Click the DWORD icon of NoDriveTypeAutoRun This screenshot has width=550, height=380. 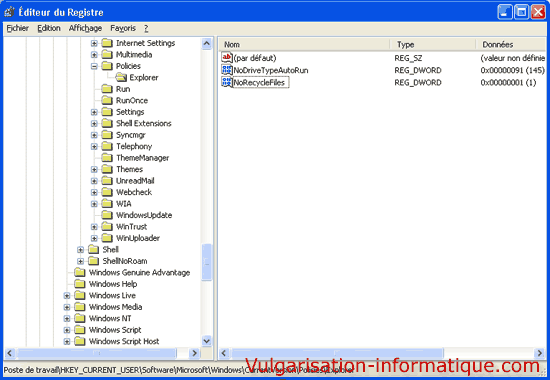click(227, 70)
